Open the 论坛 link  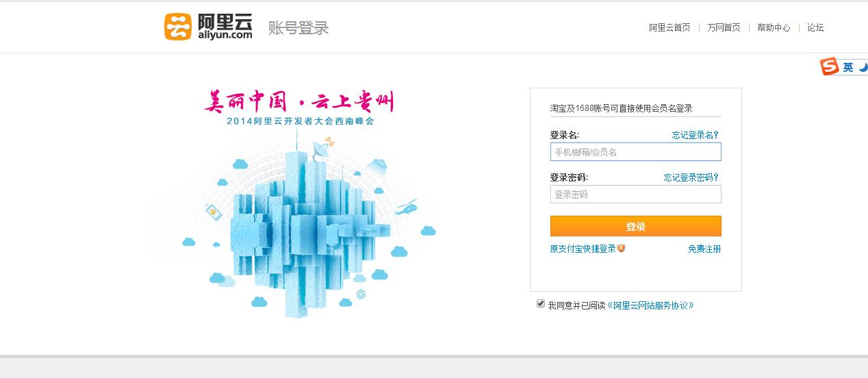tap(815, 28)
